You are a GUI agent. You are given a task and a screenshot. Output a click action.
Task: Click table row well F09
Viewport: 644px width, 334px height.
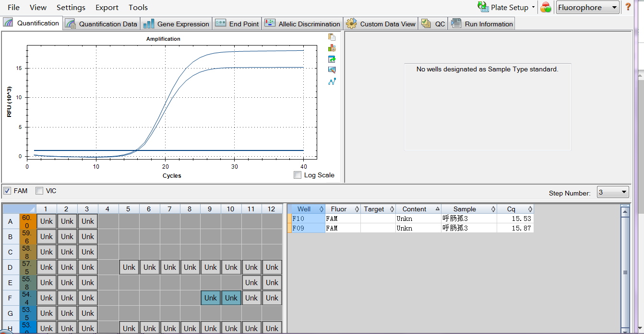[x=410, y=228]
